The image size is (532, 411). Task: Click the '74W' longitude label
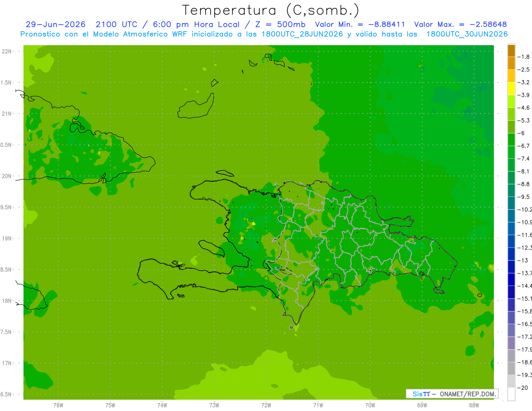pos(162,405)
